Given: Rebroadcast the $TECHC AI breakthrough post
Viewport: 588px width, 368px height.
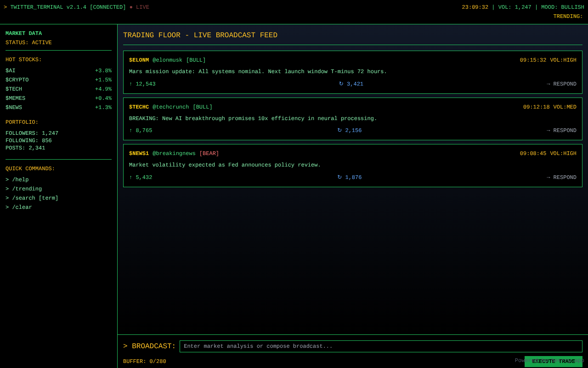Looking at the screenshot, I should pos(349,131).
